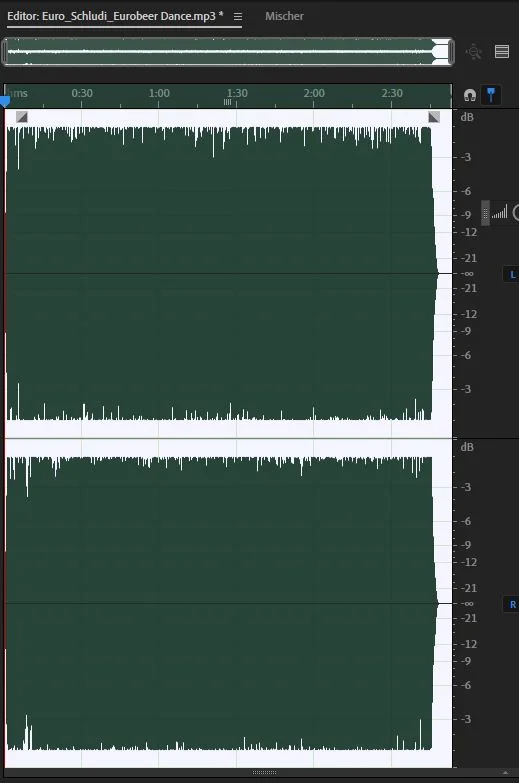The width and height of the screenshot is (519, 783).
Task: Click the dB label of the left channel scale
Action: (467, 117)
